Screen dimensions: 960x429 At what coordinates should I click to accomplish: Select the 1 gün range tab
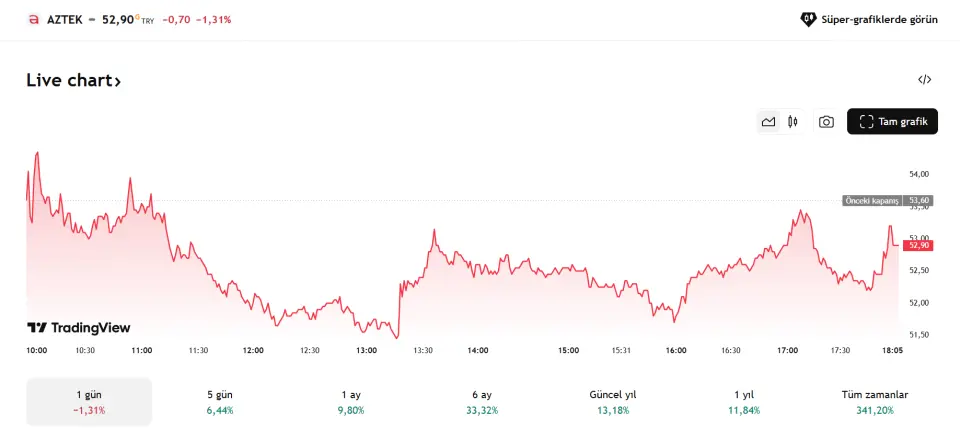click(89, 402)
